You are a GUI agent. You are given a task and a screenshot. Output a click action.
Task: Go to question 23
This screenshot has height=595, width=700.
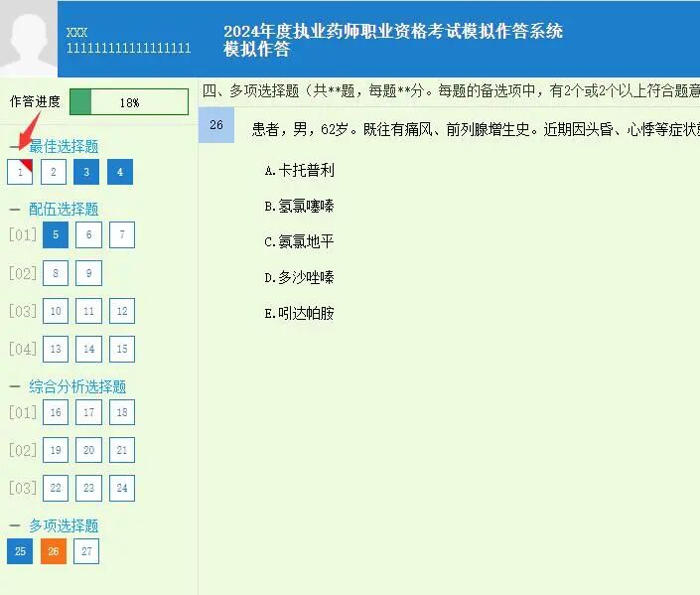(88, 488)
